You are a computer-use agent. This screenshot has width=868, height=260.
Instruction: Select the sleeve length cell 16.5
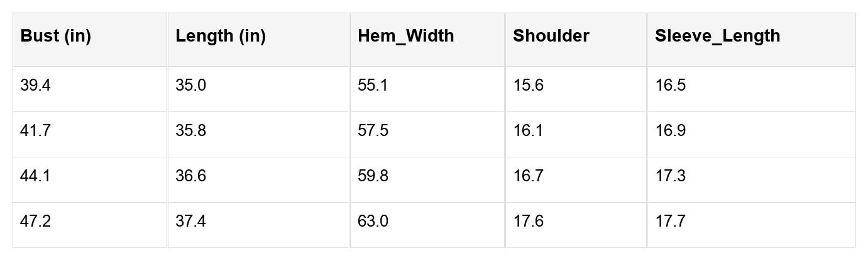point(670,86)
